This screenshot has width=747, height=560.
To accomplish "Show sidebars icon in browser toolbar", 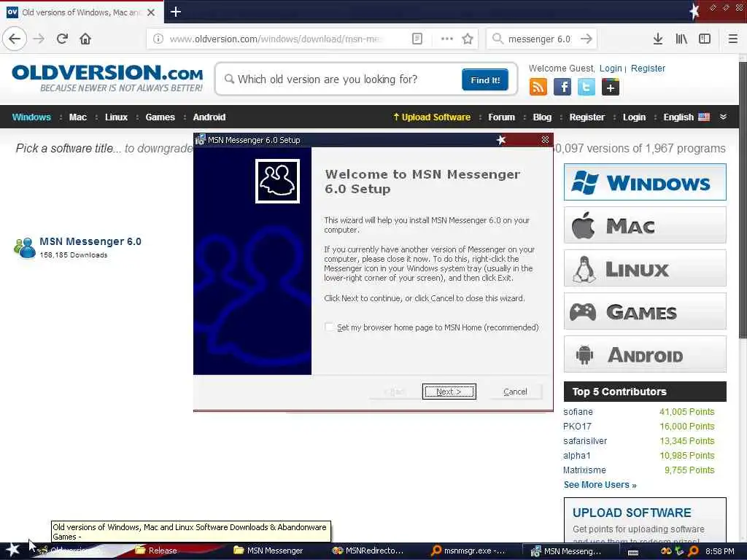I will [x=705, y=39].
